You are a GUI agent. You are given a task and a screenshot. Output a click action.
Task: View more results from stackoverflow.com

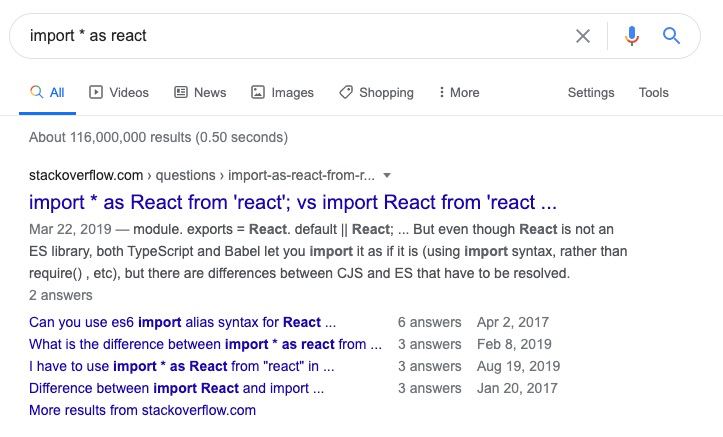142,410
